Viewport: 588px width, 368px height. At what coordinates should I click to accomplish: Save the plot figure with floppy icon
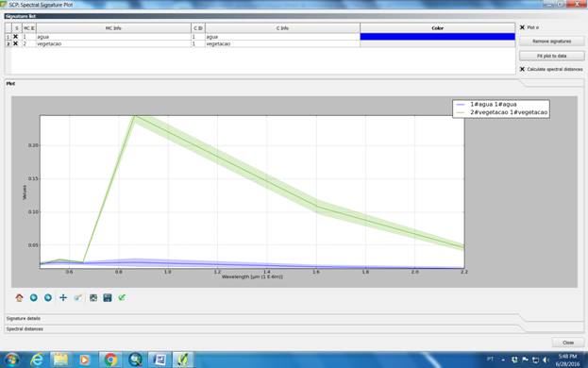pos(108,297)
